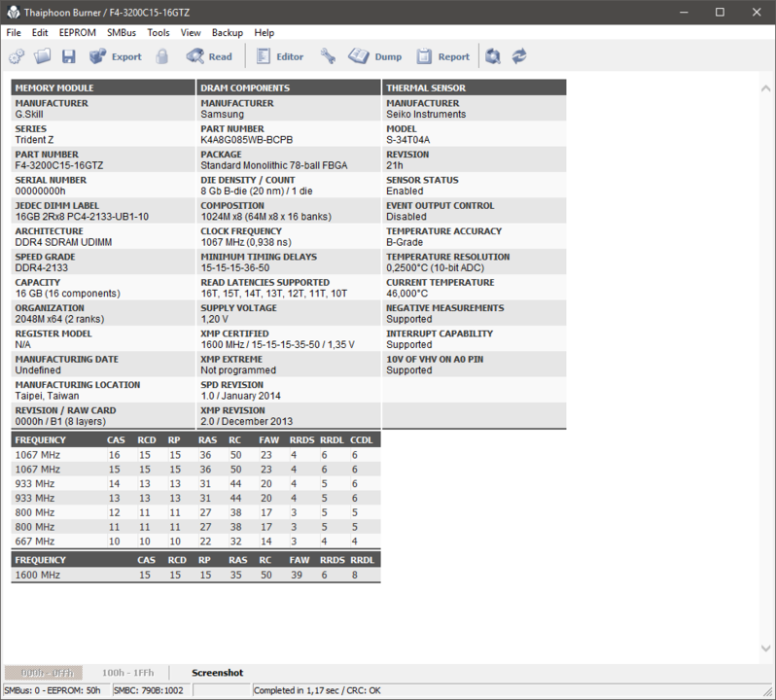Open the SMBus menu
The image size is (776, 700).
(x=122, y=33)
